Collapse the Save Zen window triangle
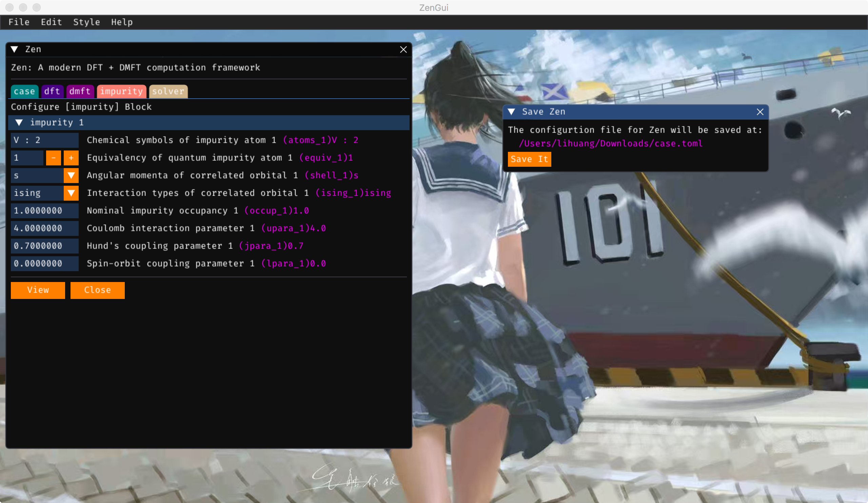 coord(512,112)
